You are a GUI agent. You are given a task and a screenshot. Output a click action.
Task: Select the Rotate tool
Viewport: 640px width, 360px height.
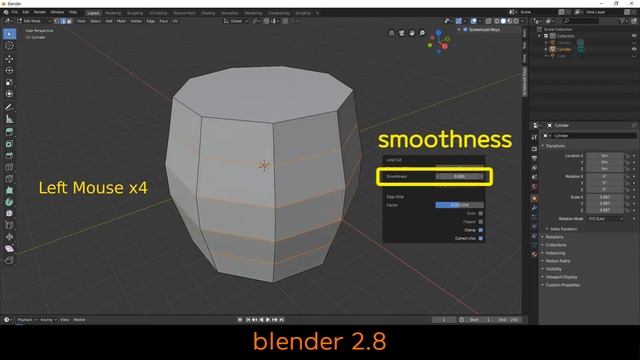[x=9, y=71]
